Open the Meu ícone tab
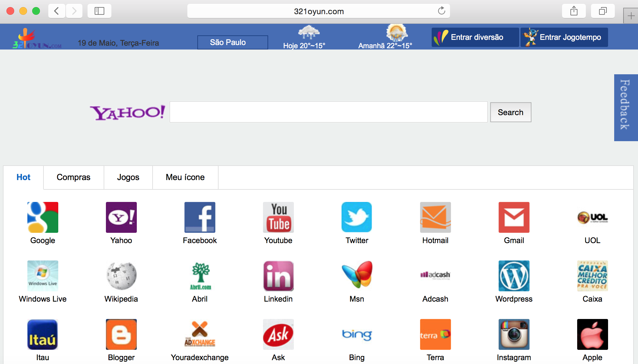This screenshot has width=638, height=364. coord(185,177)
